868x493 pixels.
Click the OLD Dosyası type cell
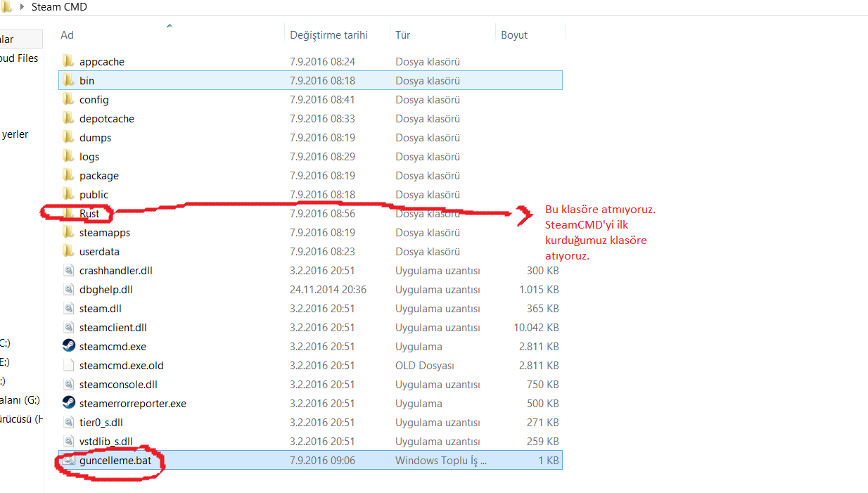point(425,365)
